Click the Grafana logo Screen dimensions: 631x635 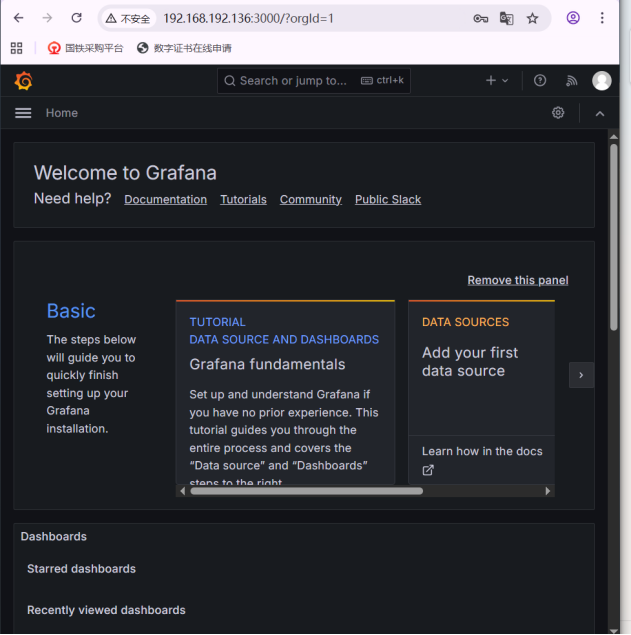tap(23, 81)
